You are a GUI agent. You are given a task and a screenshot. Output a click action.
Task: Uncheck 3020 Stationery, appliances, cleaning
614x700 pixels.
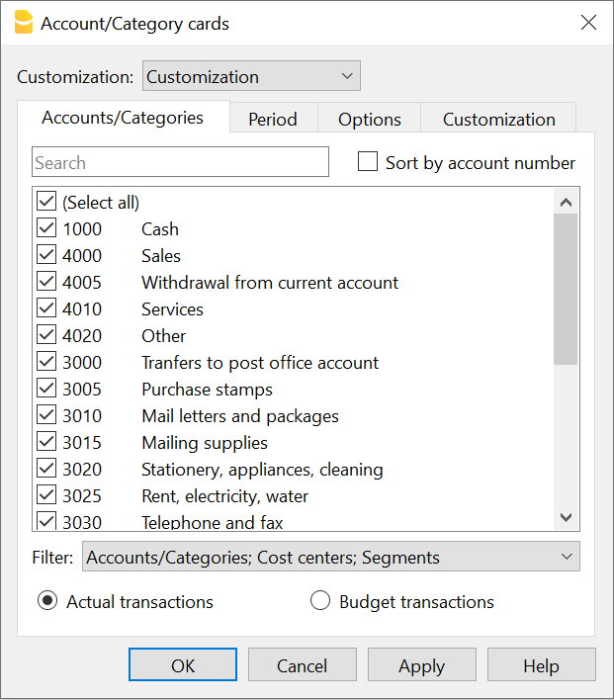point(46,469)
